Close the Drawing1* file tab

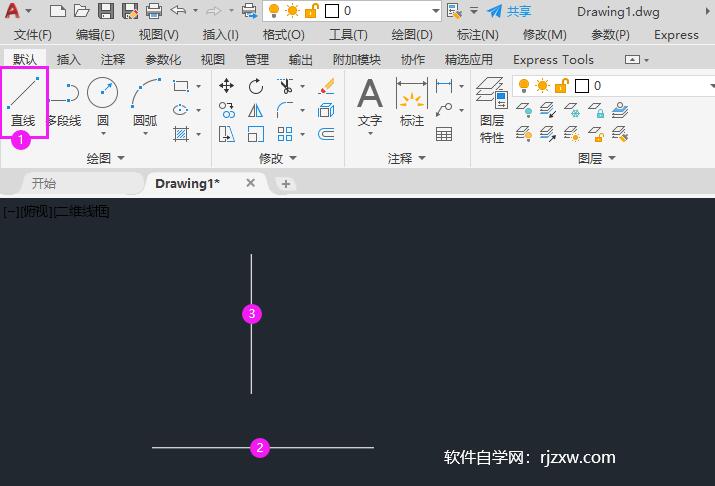[x=250, y=183]
